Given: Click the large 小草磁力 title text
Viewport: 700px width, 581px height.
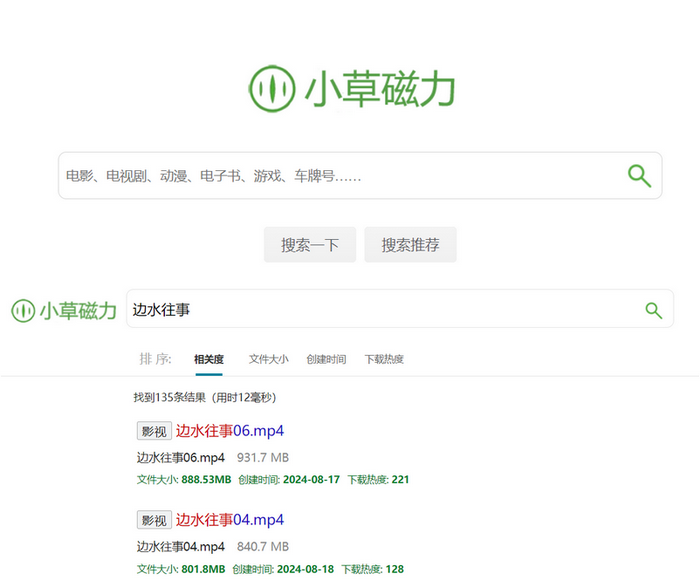Looking at the screenshot, I should tap(380, 90).
